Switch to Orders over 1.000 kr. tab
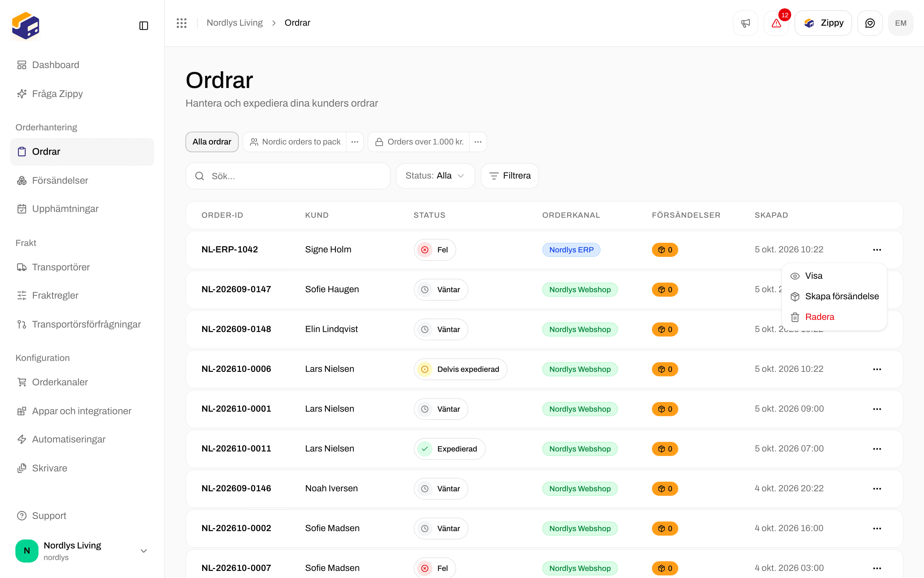Image resolution: width=924 pixels, height=578 pixels. 419,142
